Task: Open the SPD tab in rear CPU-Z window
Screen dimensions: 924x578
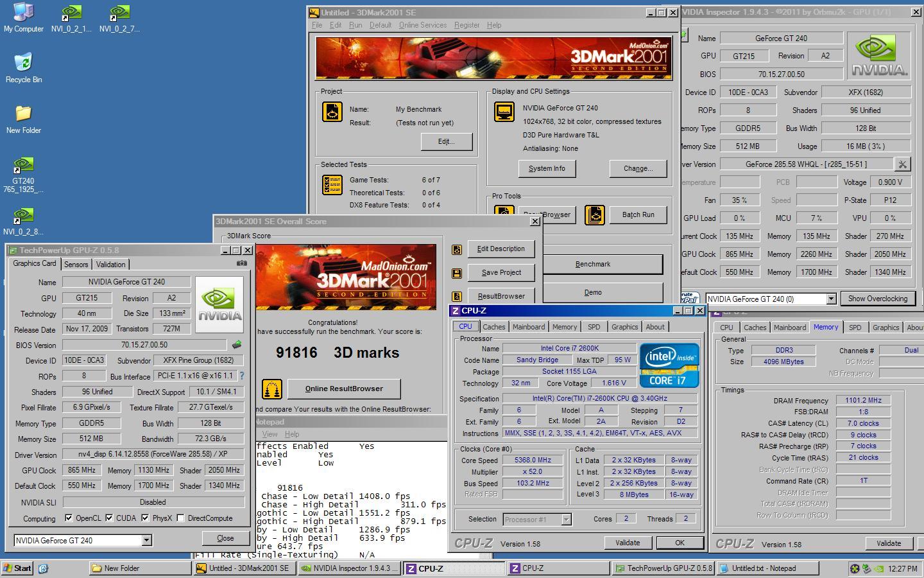Action: pos(855,328)
